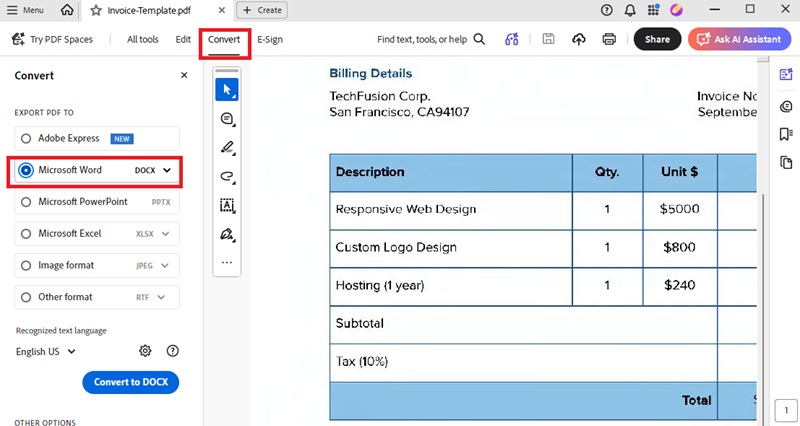Open the All tools tab

pos(142,39)
